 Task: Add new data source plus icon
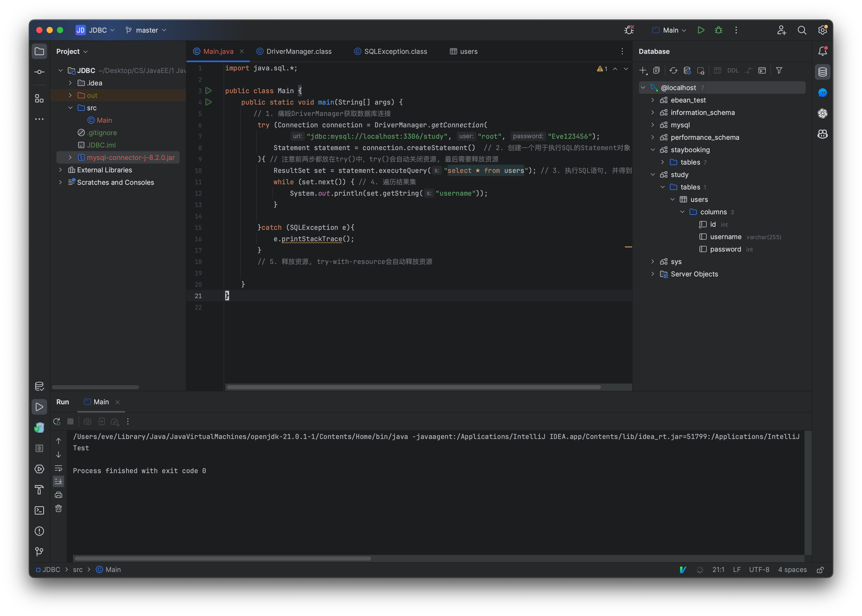(643, 71)
